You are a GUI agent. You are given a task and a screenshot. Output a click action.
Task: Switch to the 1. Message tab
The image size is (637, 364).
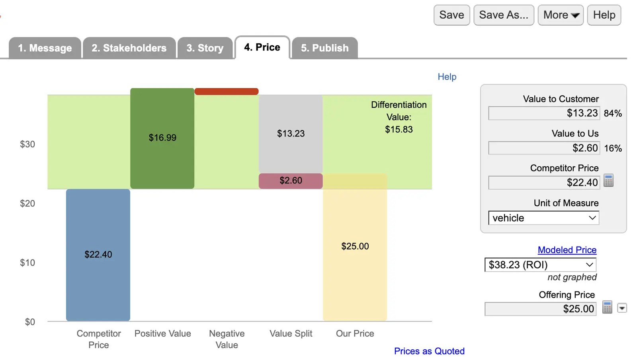click(45, 48)
